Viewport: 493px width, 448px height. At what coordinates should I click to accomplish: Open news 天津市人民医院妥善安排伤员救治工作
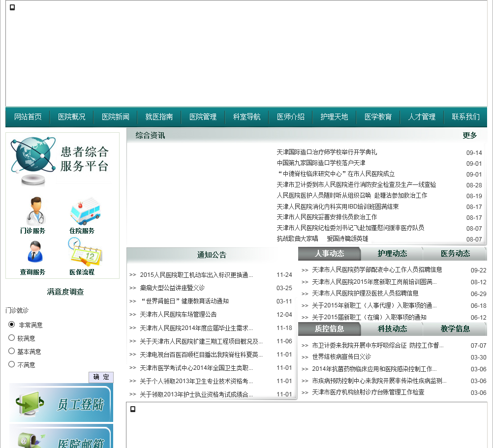327,217
